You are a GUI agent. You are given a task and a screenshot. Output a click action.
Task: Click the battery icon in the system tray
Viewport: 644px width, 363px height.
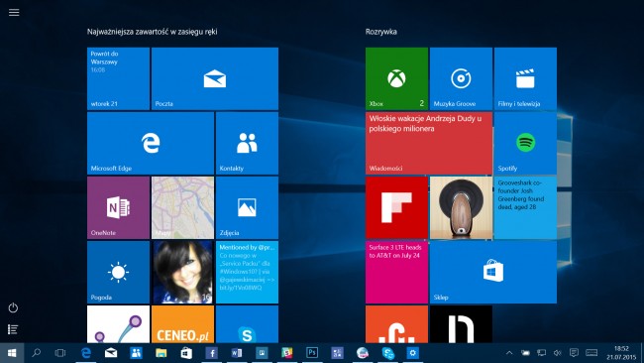tap(525, 353)
